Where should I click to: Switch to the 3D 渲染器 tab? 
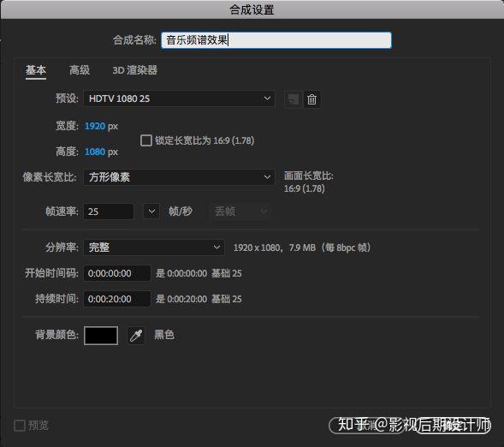click(134, 70)
